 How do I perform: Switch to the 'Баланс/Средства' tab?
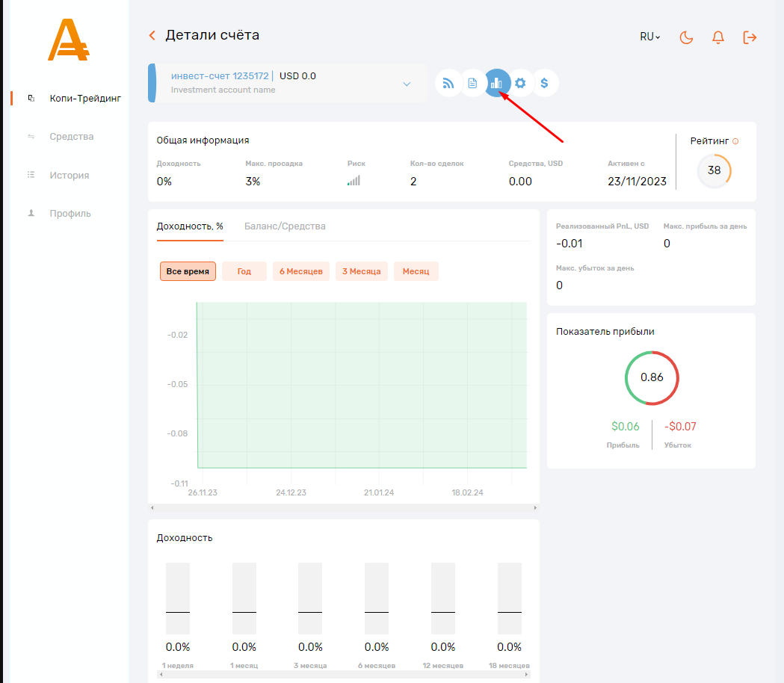[285, 226]
